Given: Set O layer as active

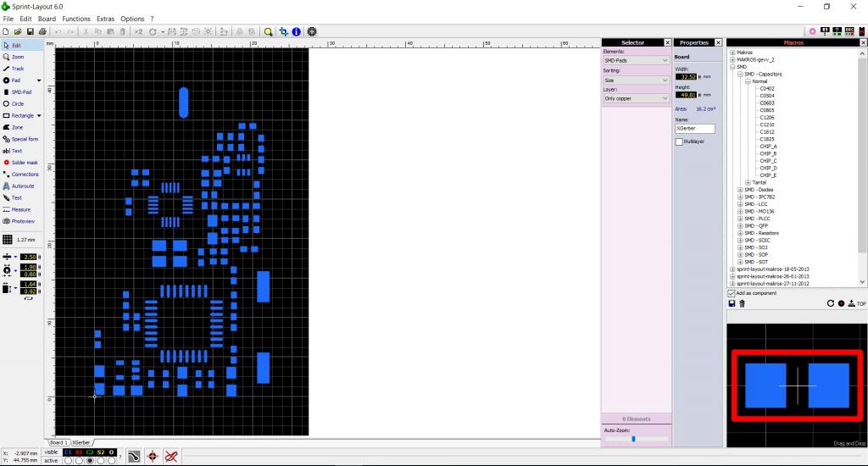Looking at the screenshot, I should [x=111, y=460].
